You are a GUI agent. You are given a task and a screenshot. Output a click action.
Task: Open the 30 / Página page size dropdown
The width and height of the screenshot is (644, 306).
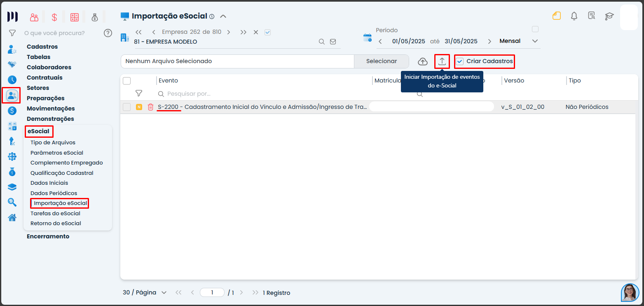click(x=145, y=293)
